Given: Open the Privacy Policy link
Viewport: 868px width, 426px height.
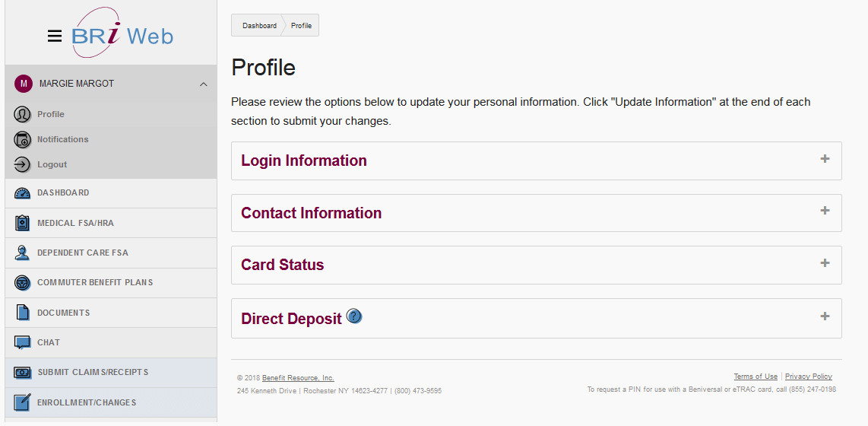Looking at the screenshot, I should [808, 377].
